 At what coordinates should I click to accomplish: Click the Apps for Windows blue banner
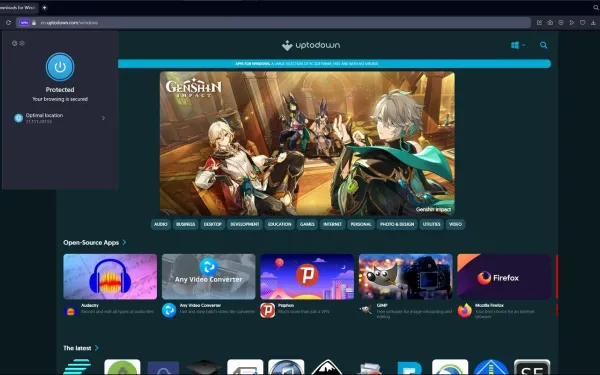pyautogui.click(x=334, y=64)
